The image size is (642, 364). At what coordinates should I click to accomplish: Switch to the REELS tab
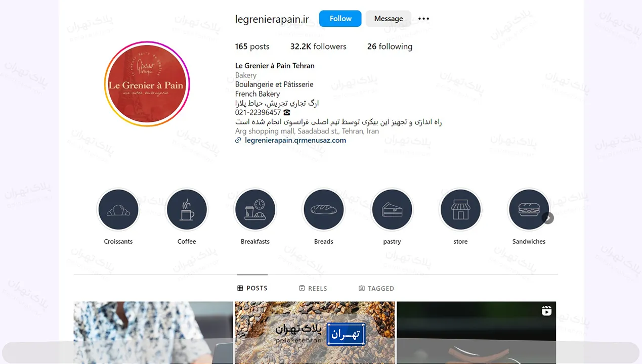(313, 288)
